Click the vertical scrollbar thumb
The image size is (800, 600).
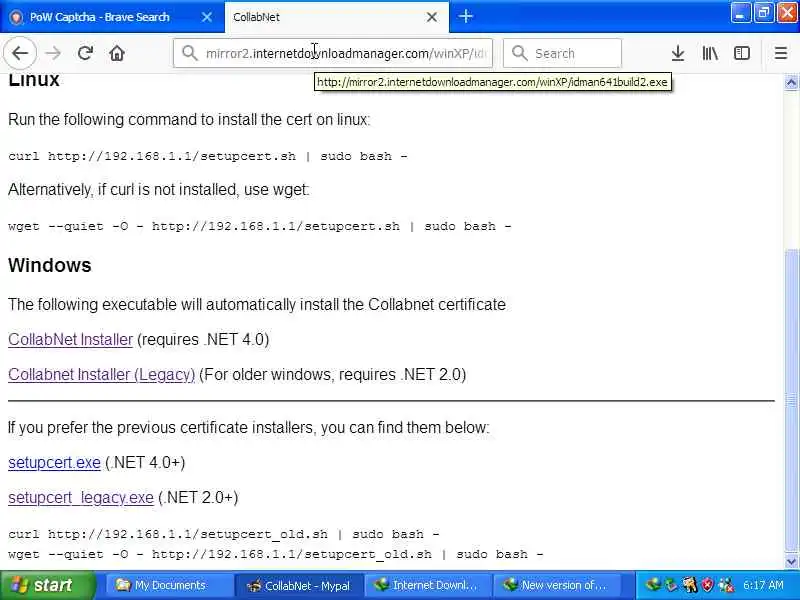pyautogui.click(x=791, y=401)
